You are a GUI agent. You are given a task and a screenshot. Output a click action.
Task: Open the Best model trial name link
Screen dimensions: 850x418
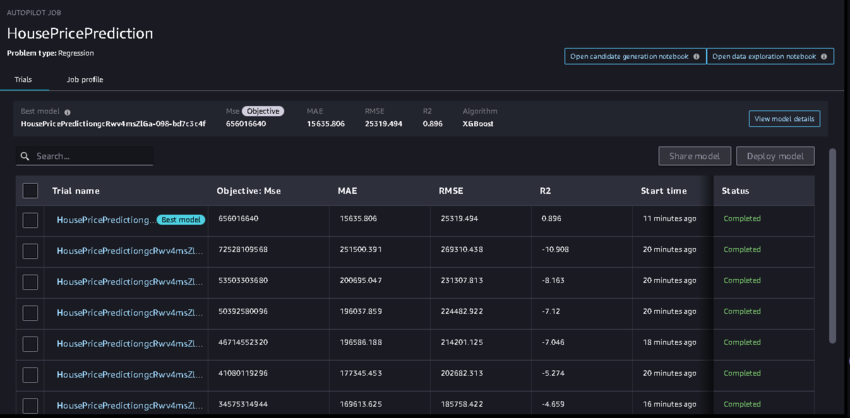[105, 220]
